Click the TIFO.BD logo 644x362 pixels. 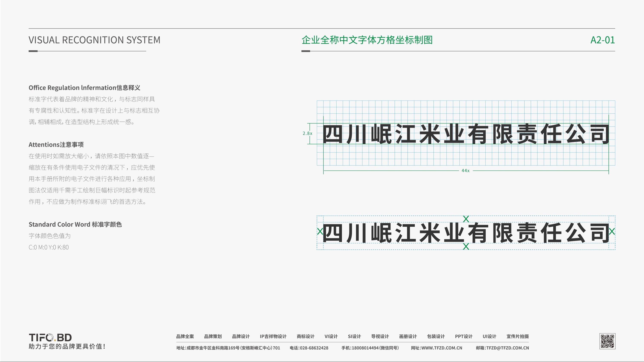point(50,338)
